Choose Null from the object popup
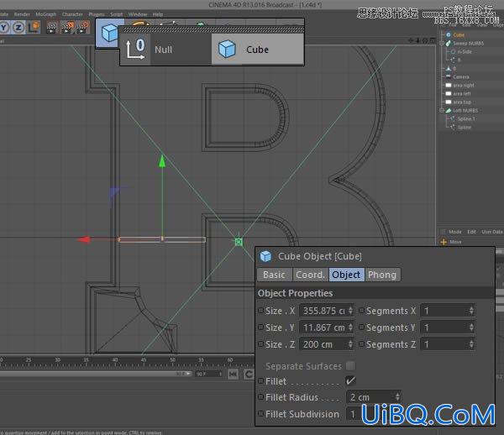The height and width of the screenshot is (435, 504). 166,50
